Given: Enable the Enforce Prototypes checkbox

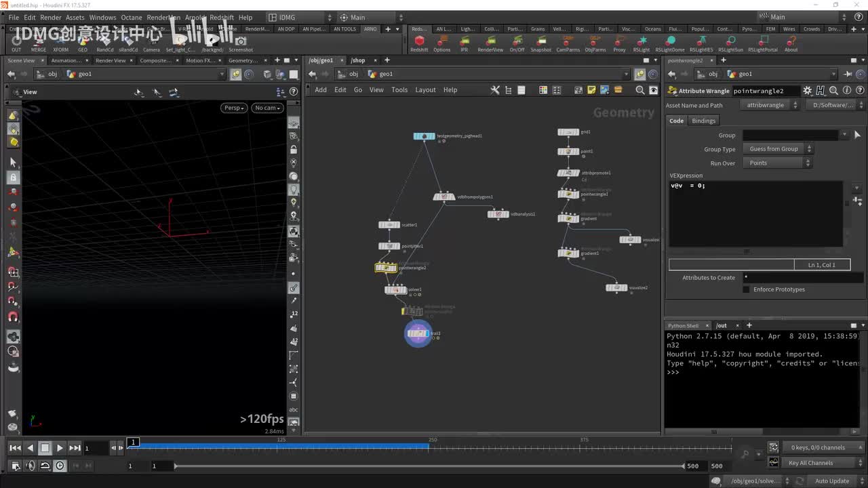Looking at the screenshot, I should [746, 289].
